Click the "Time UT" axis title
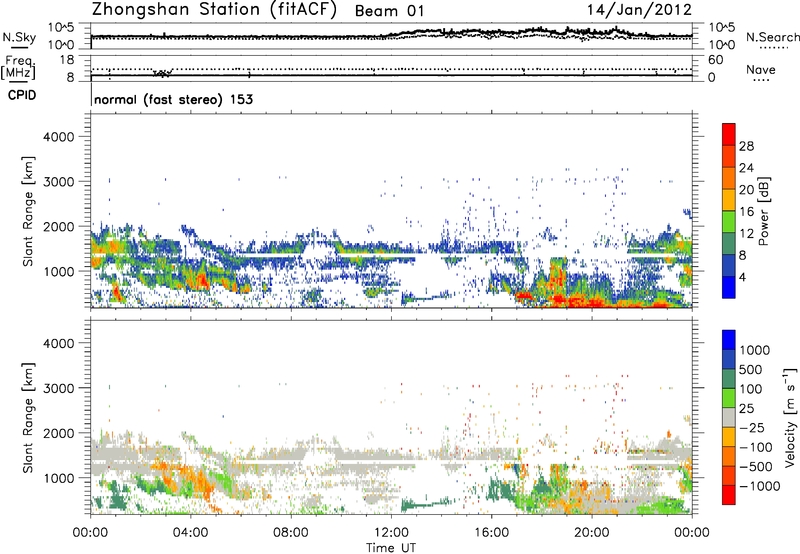800x554 pixels. 391,548
